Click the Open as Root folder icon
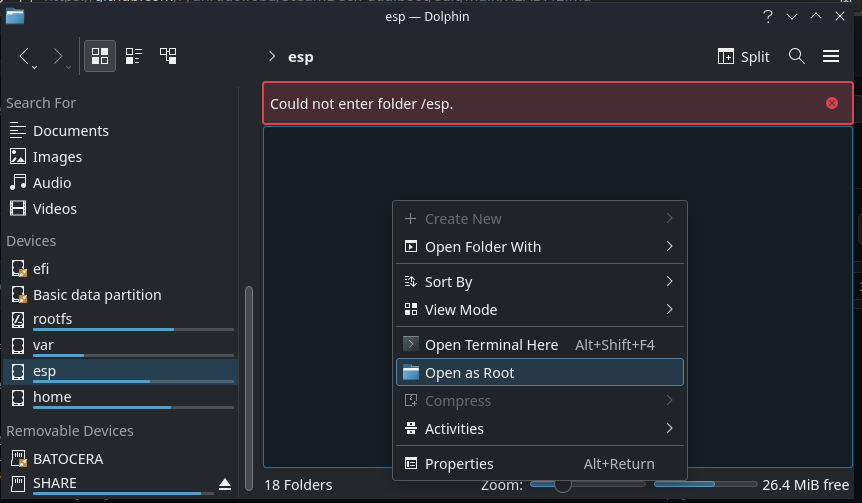 point(411,373)
